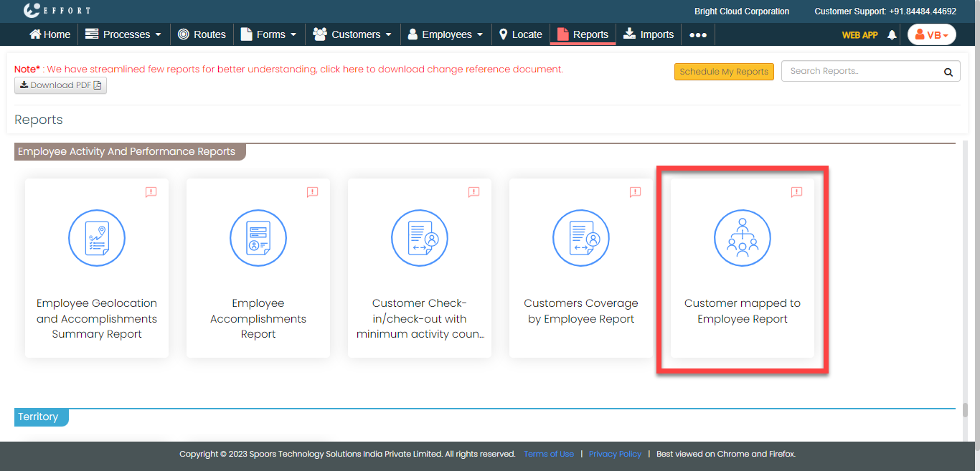
Task: Click the Schedule My Reports button
Action: [724, 72]
